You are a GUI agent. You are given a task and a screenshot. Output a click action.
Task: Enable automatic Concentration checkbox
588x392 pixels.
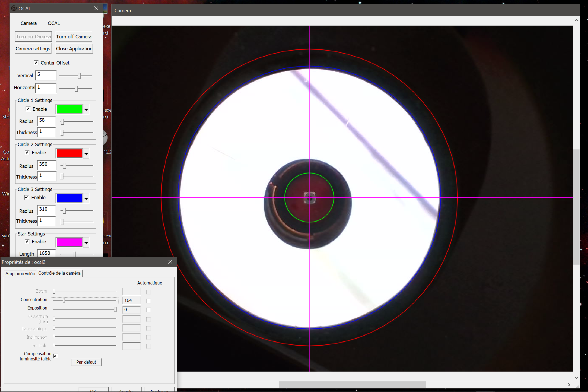(148, 301)
